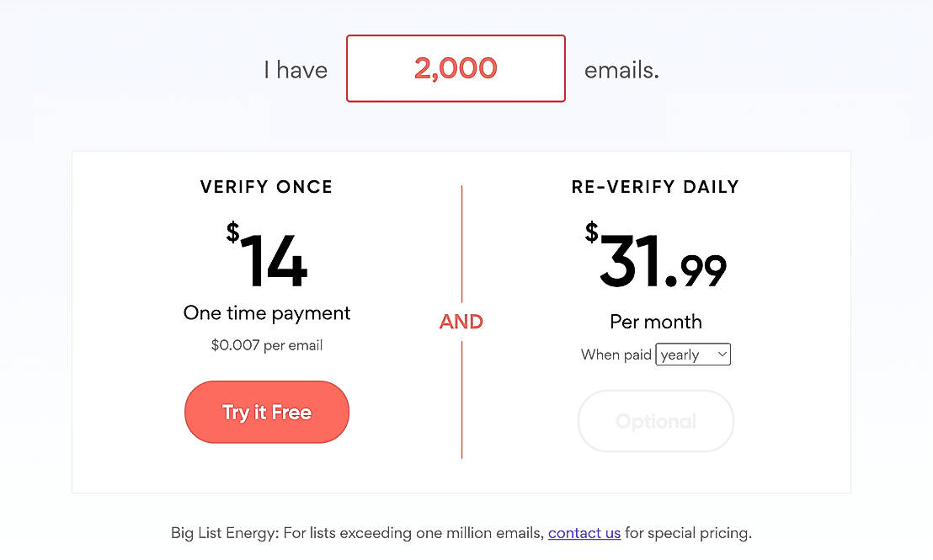Click the faded Optional button
The image size is (933, 560).
655,421
